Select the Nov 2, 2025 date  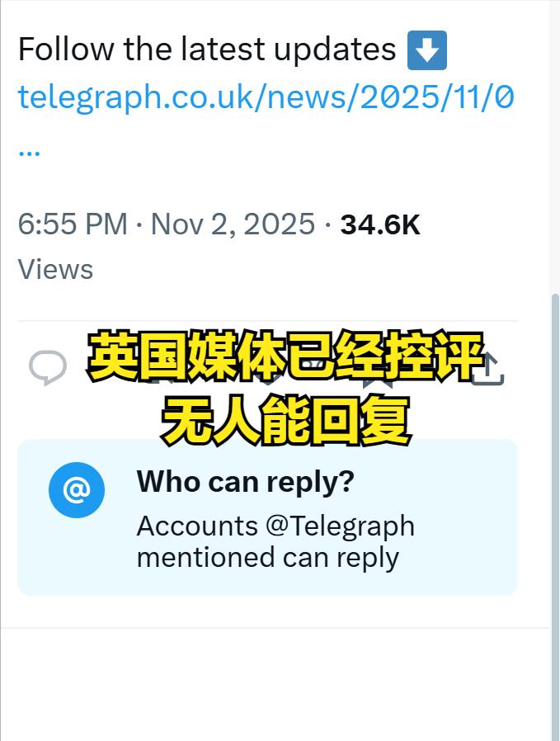(x=233, y=224)
